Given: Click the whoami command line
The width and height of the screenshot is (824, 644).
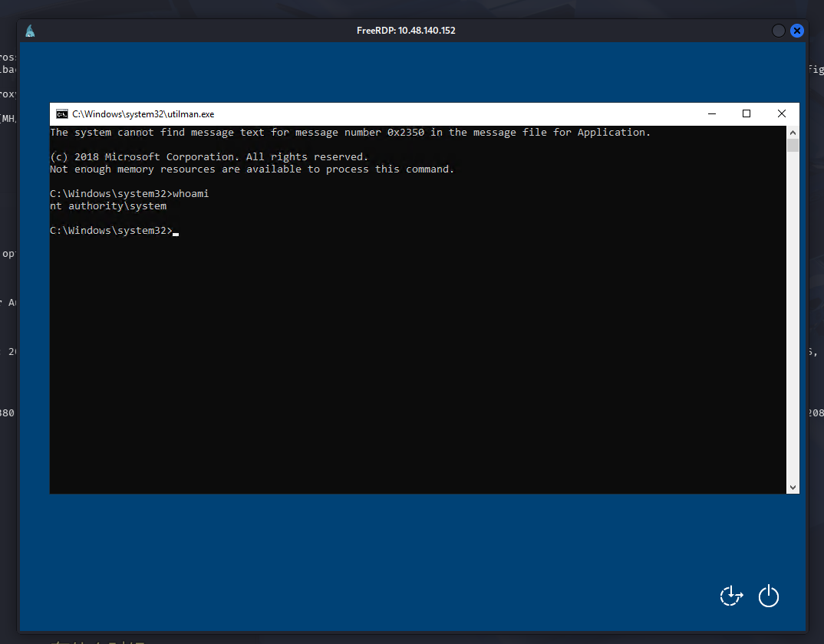Looking at the screenshot, I should (x=129, y=194).
